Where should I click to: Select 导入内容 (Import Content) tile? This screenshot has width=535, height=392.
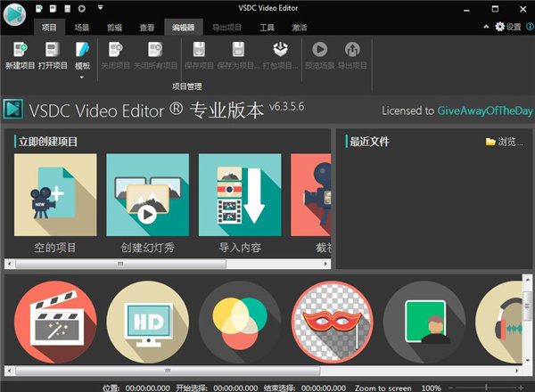(x=239, y=194)
